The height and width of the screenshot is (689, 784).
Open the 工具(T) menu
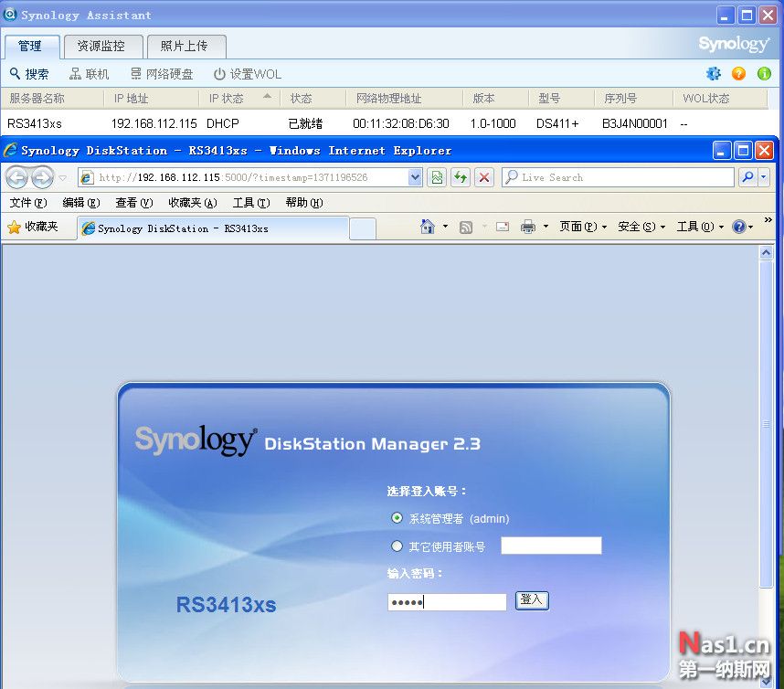point(251,203)
